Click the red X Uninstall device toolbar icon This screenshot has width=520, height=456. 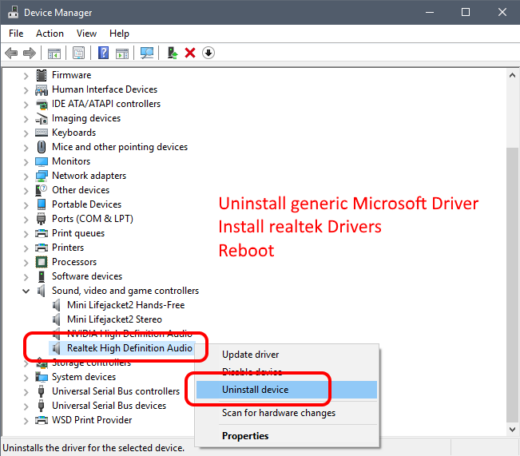point(190,53)
